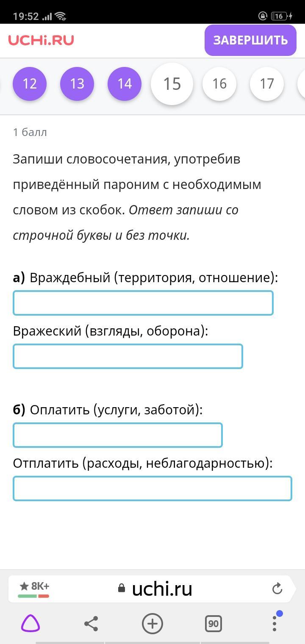Reload the uchi.ru page

pyautogui.click(x=277, y=588)
